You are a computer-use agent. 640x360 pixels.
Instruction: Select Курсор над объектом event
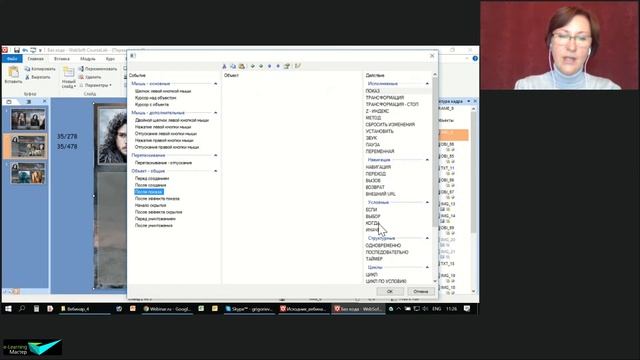pyautogui.click(x=156, y=98)
